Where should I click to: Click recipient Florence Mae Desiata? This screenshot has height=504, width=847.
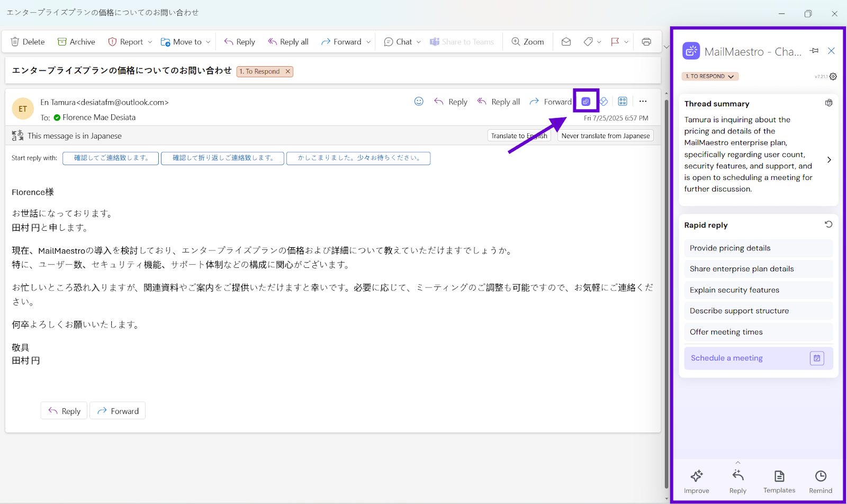pyautogui.click(x=99, y=118)
